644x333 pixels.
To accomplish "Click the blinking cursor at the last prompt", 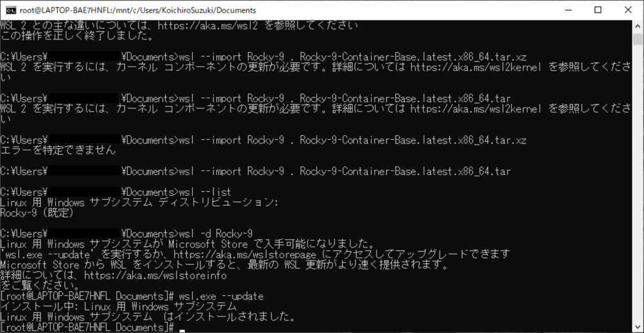I will [182, 329].
